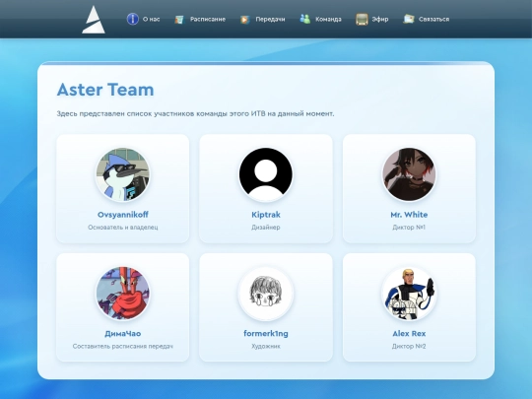
Task: Click the people icon beside Команда
Action: (x=305, y=19)
